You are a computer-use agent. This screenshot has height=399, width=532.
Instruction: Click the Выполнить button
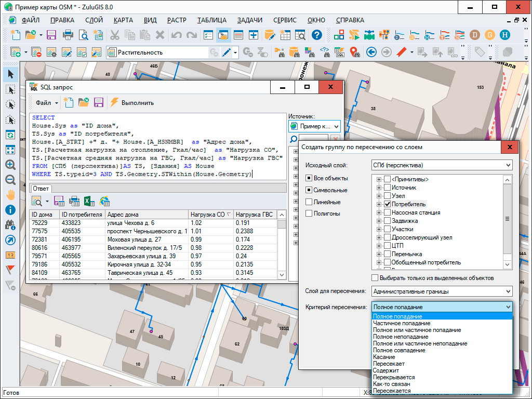(x=132, y=102)
